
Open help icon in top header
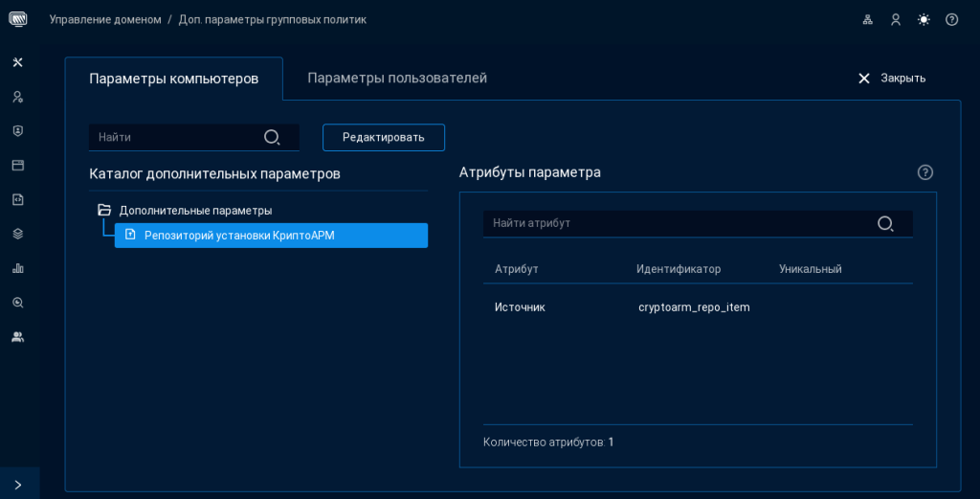tap(951, 19)
